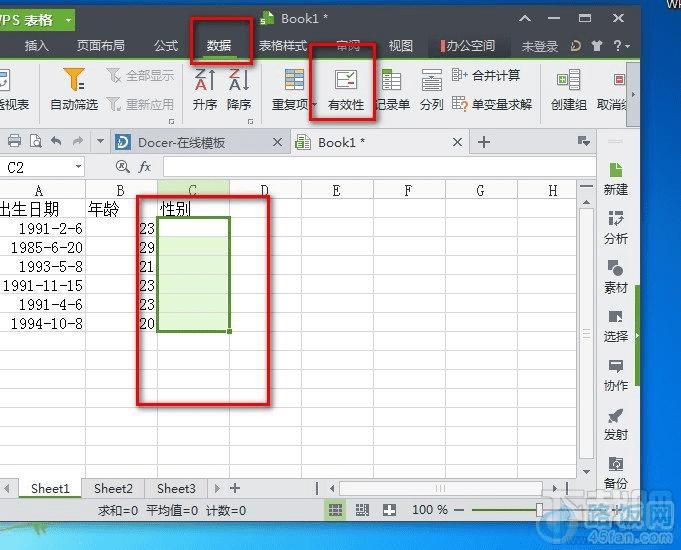Click the print preview icon
Image resolution: width=681 pixels, height=550 pixels.
[x=36, y=141]
